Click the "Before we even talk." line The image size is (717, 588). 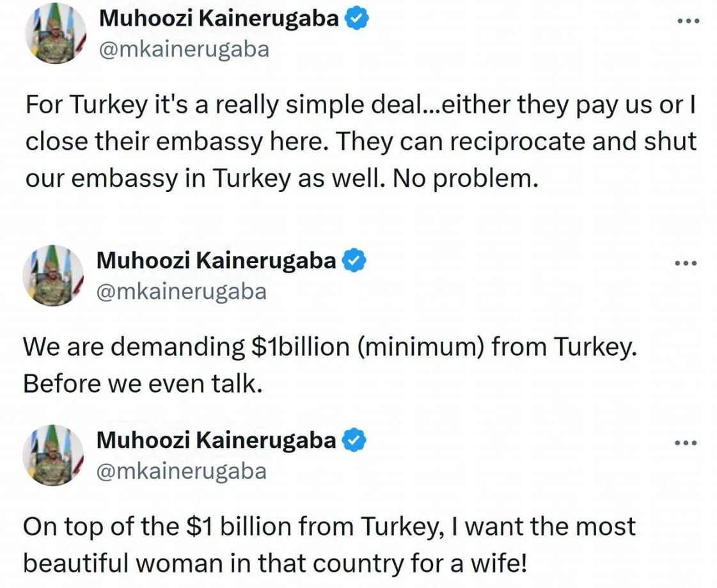point(143,383)
